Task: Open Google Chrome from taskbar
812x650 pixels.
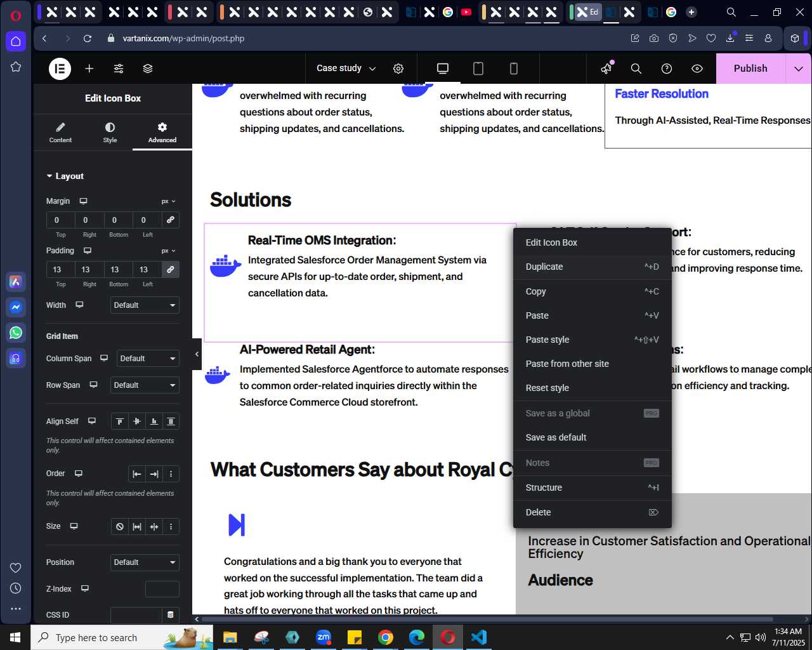Action: click(386, 637)
